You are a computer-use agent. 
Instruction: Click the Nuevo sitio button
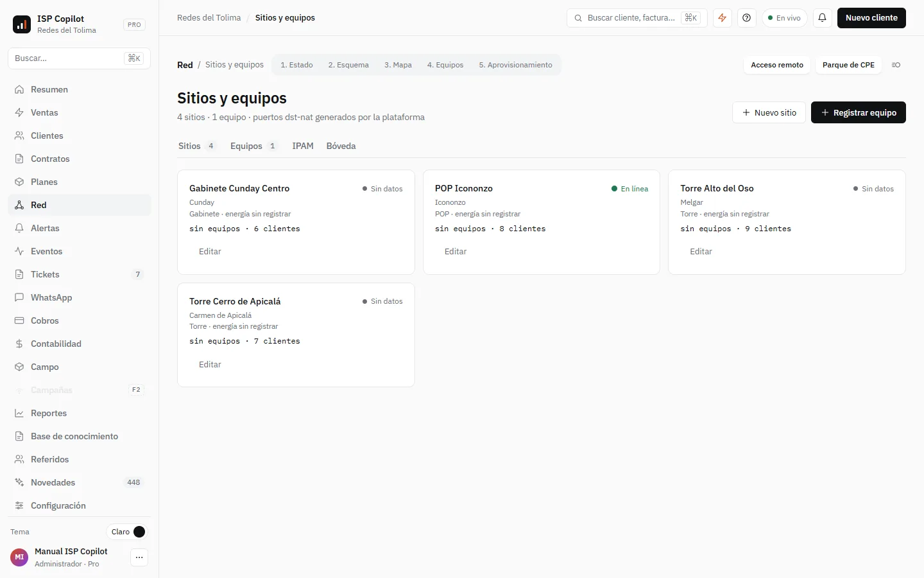[x=769, y=112]
